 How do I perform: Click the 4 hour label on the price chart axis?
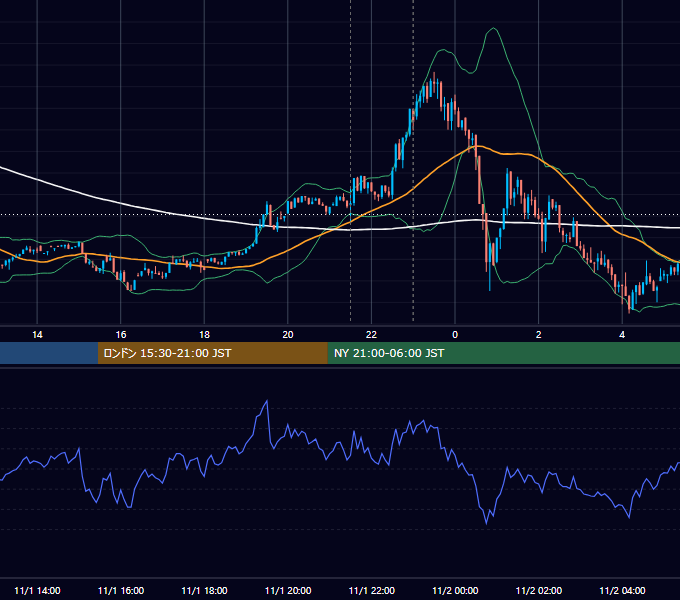(622, 335)
